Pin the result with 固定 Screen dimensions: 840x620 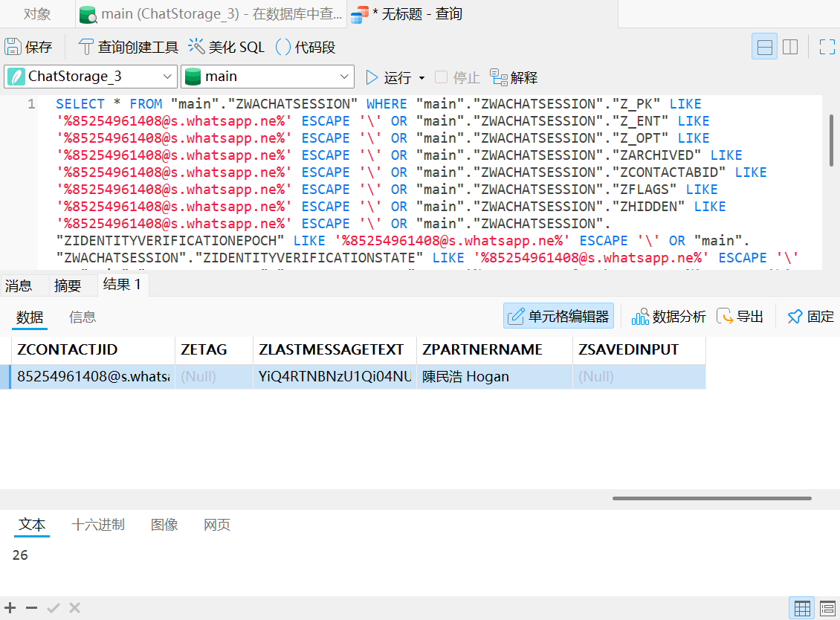click(810, 317)
